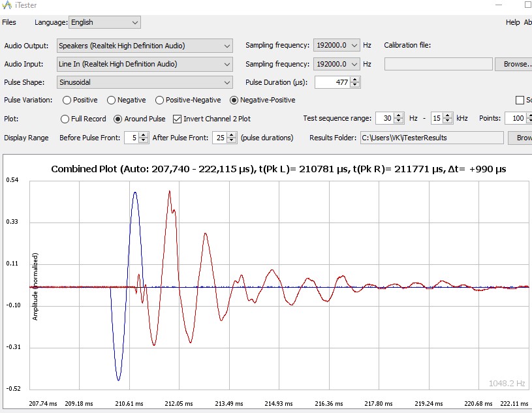
Task: Expand the Audio Output device dropdown
Action: pyautogui.click(x=145, y=46)
